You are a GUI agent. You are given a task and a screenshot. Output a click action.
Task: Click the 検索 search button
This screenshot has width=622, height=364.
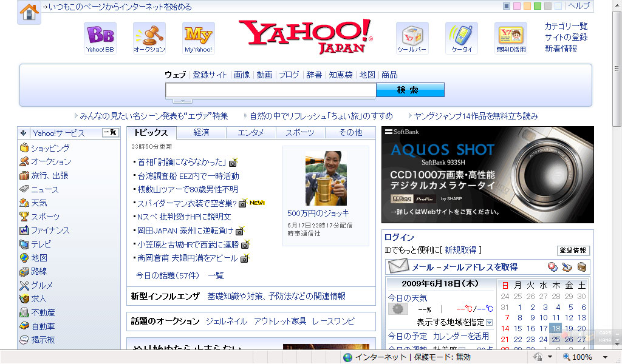tap(410, 90)
